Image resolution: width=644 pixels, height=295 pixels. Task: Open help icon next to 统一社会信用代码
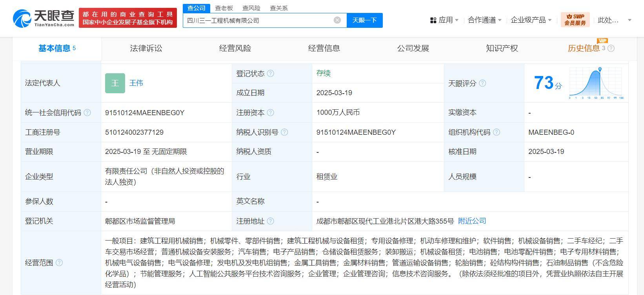click(x=87, y=112)
